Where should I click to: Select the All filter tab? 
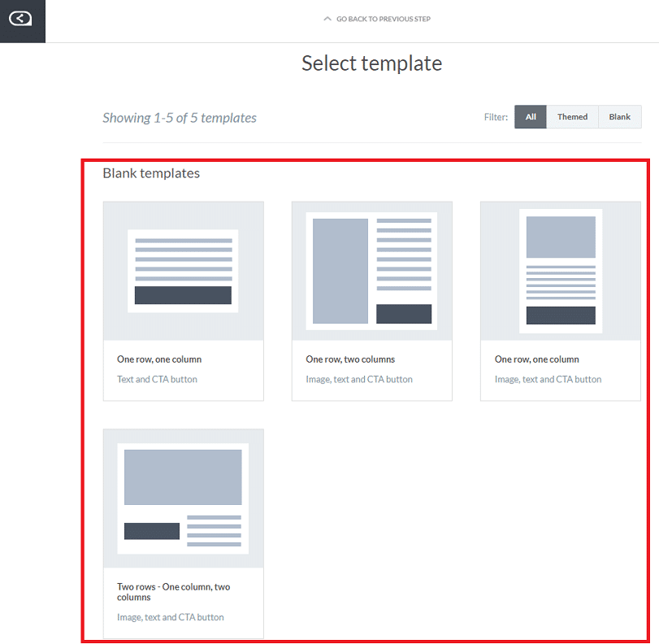coord(531,117)
